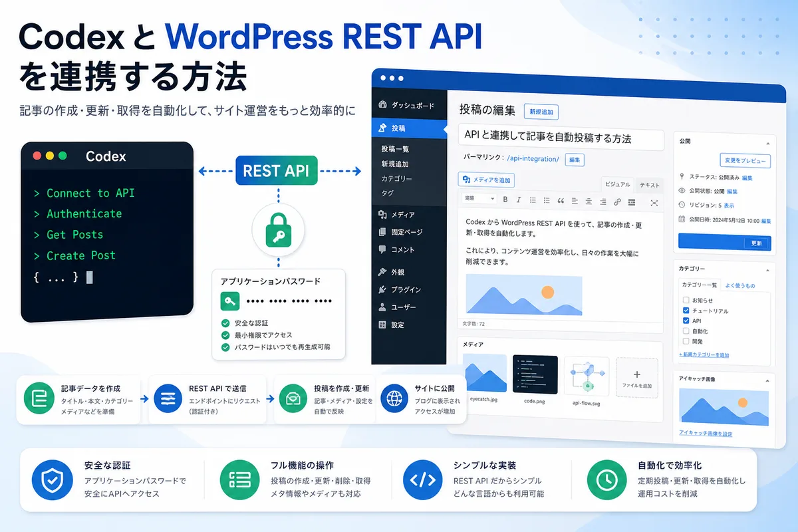The width and height of the screenshot is (798, 532).
Task: Check the お知らせ category checkbox
Action: coord(686,301)
